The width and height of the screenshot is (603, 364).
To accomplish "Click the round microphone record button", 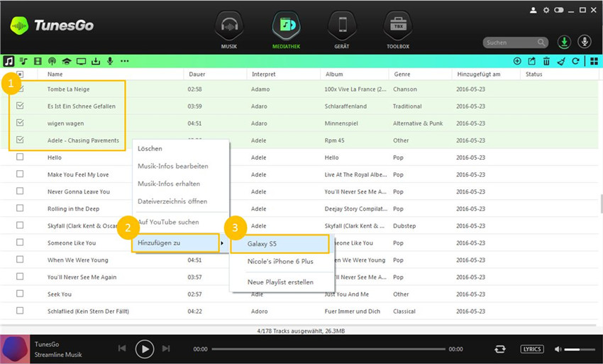I will (x=585, y=42).
